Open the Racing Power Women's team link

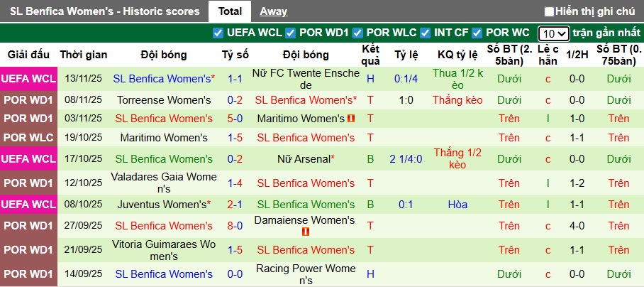click(x=306, y=274)
